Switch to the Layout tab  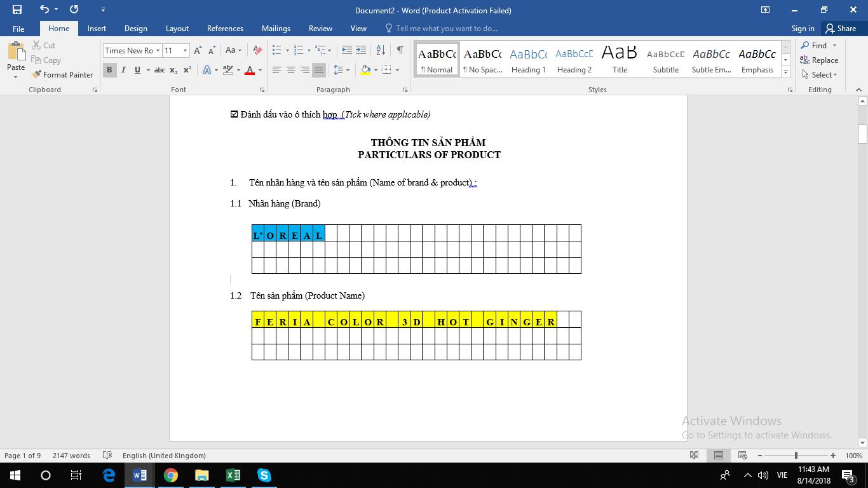pos(177,29)
